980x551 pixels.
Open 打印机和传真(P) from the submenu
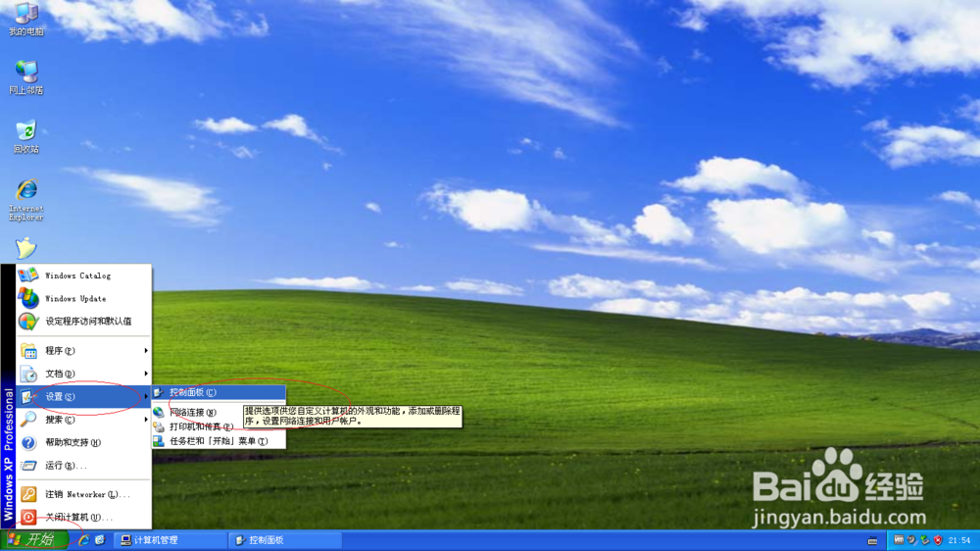pyautogui.click(x=198, y=426)
